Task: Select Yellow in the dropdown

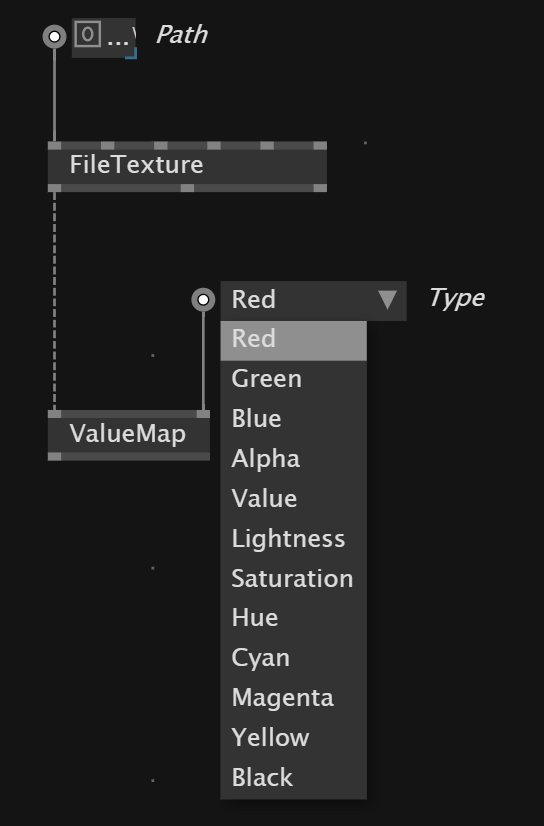Action: [293, 738]
